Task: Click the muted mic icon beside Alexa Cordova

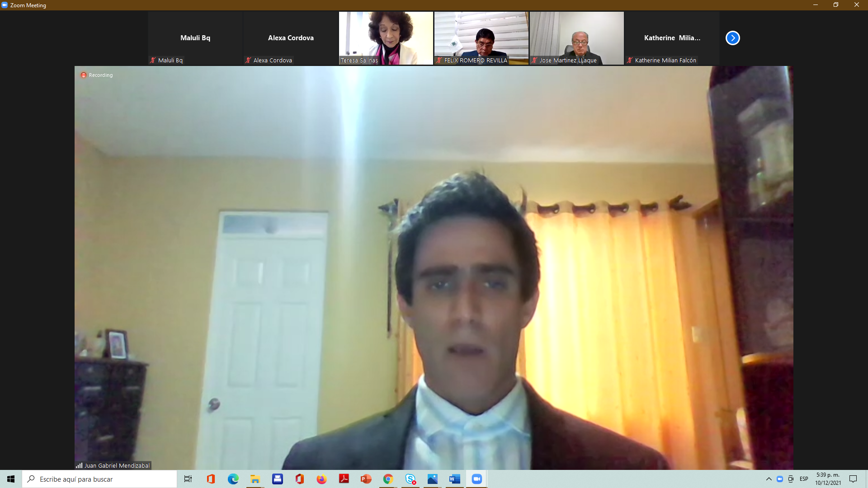Action: pyautogui.click(x=248, y=60)
